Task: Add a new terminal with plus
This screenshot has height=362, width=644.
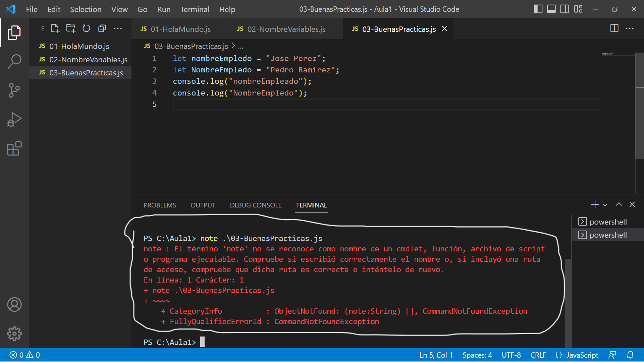Action: click(595, 204)
